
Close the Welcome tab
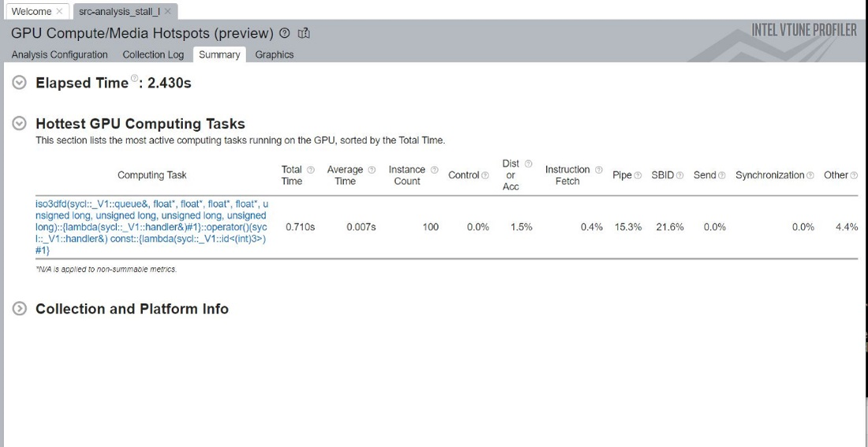[x=59, y=11]
